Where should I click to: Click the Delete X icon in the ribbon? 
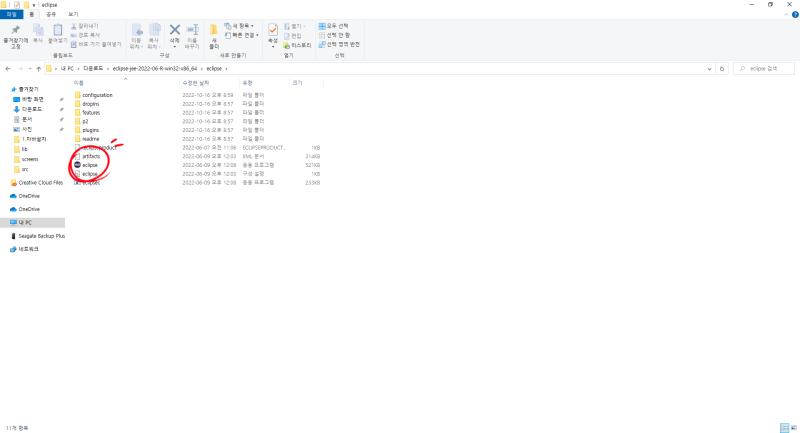pos(174,30)
